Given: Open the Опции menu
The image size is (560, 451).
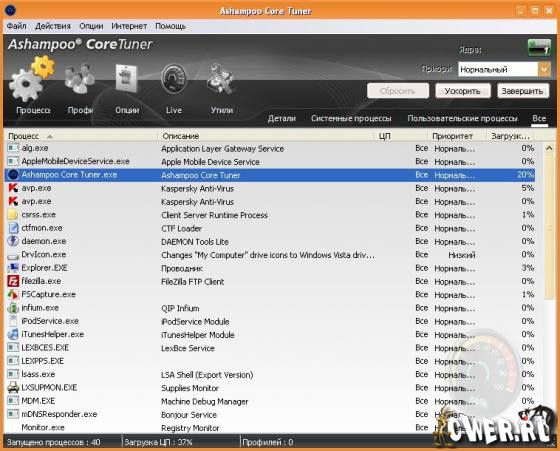Looking at the screenshot, I should coord(91,26).
